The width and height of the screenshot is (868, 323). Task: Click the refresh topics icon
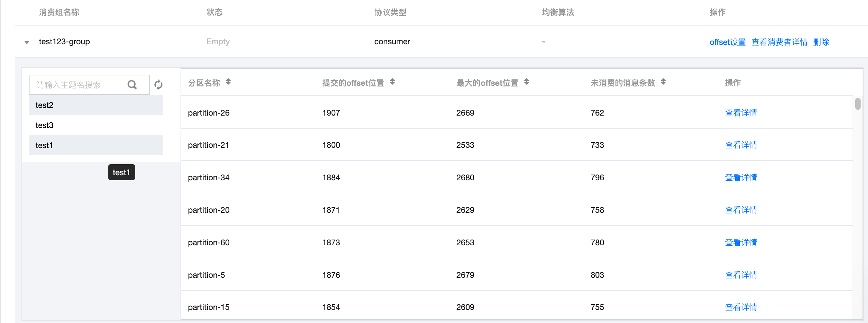click(x=158, y=85)
